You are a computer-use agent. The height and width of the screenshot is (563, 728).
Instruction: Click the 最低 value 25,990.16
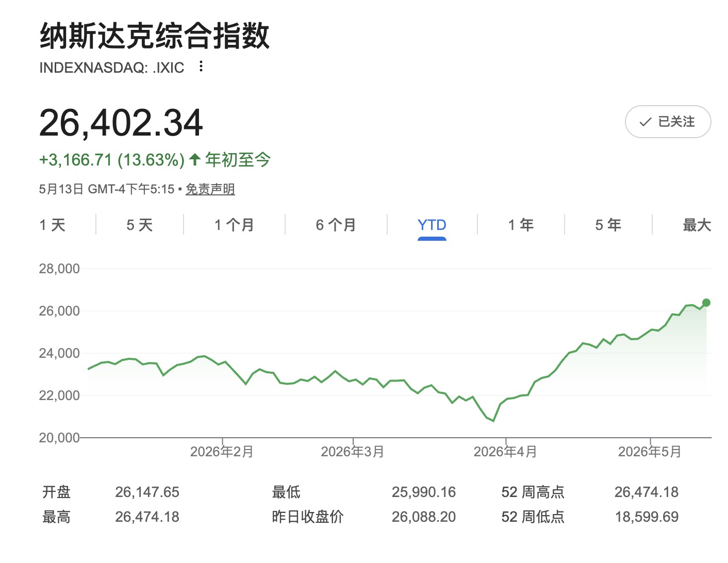pyautogui.click(x=424, y=492)
